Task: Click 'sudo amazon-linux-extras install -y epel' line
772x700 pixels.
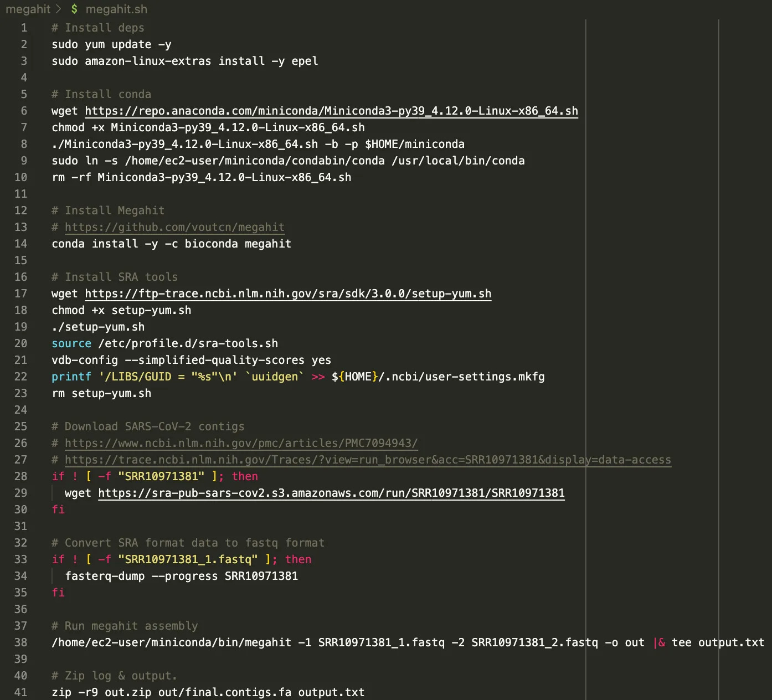Action: [x=185, y=61]
